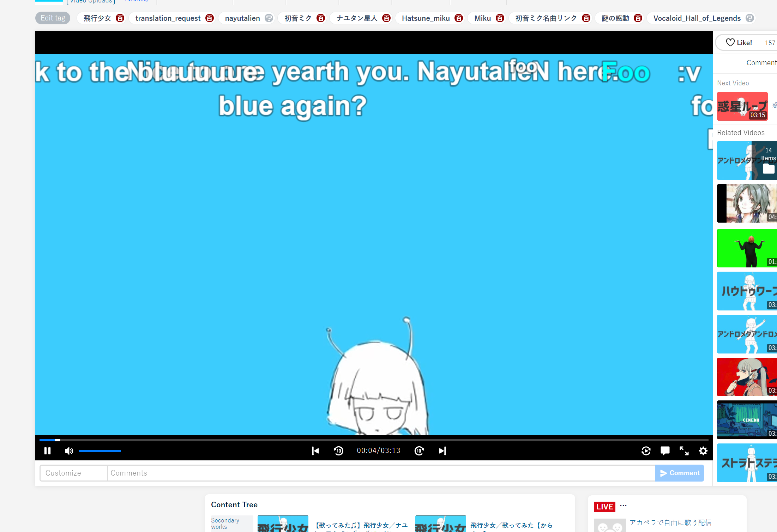This screenshot has height=532, width=777.
Task: Click the Comments text input field
Action: coord(381,473)
